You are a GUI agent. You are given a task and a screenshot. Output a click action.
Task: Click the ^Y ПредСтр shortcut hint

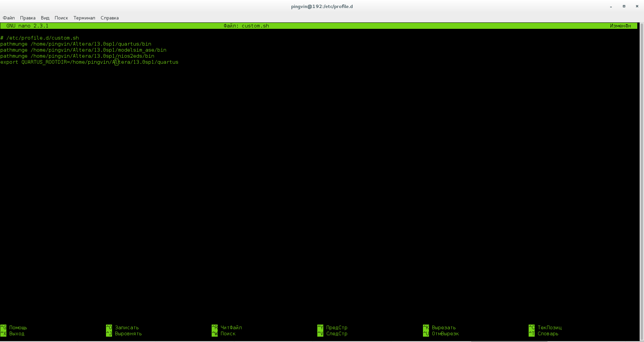click(x=332, y=328)
